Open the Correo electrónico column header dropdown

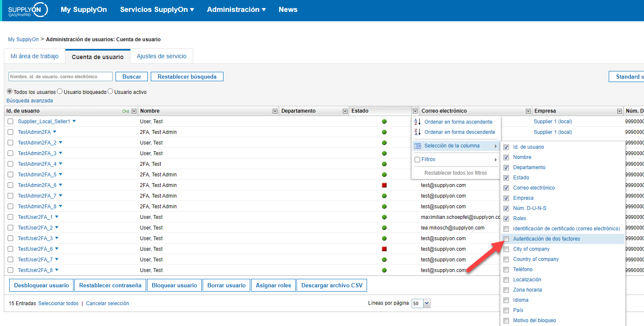click(528, 111)
